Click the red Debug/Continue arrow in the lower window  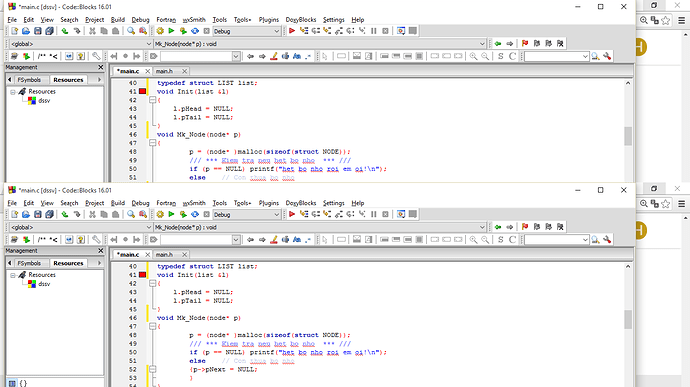(292, 214)
